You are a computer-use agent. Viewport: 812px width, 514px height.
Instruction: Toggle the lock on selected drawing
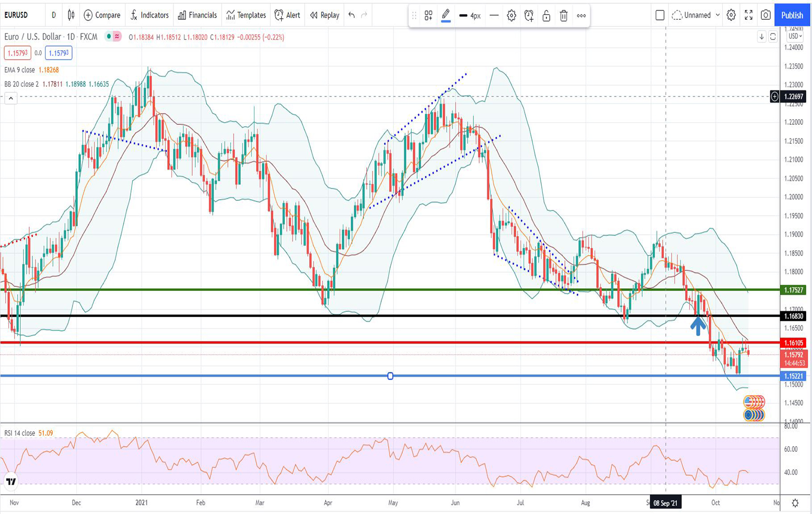pos(546,16)
